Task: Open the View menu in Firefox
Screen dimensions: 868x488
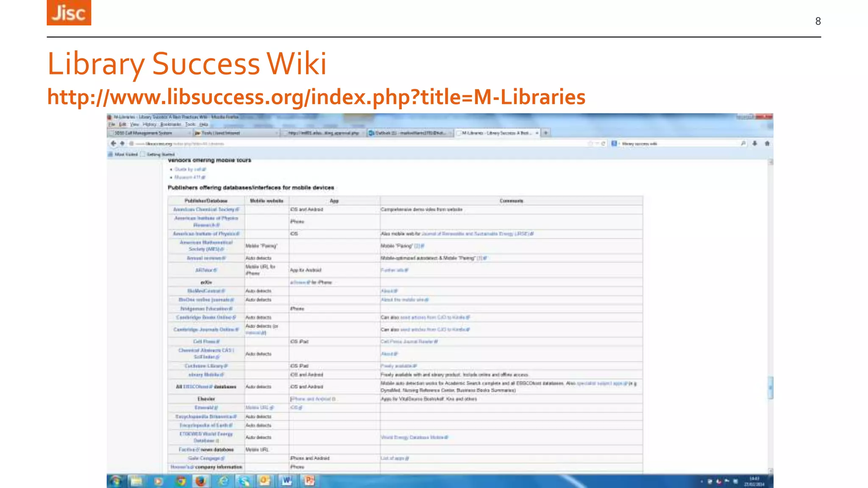Action: (134, 125)
